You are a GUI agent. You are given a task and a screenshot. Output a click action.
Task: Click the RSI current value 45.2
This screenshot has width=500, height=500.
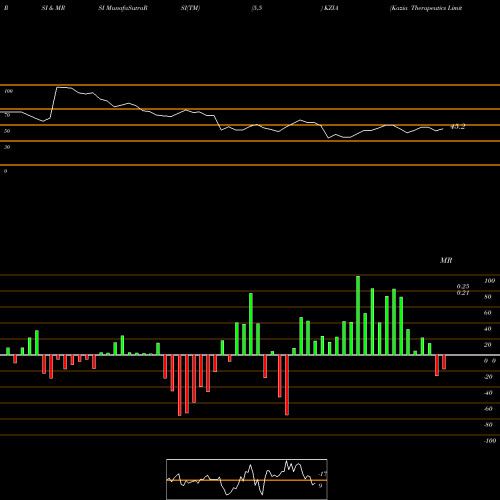[x=457, y=127]
